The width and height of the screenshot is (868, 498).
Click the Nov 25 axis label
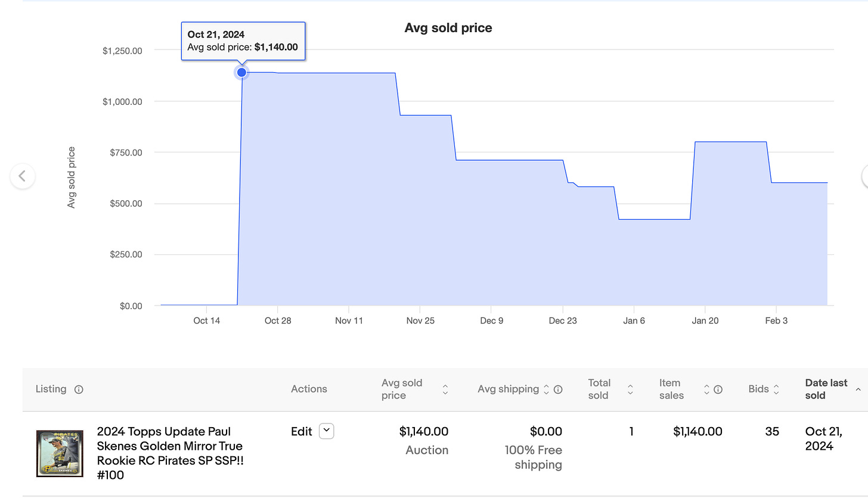(420, 320)
